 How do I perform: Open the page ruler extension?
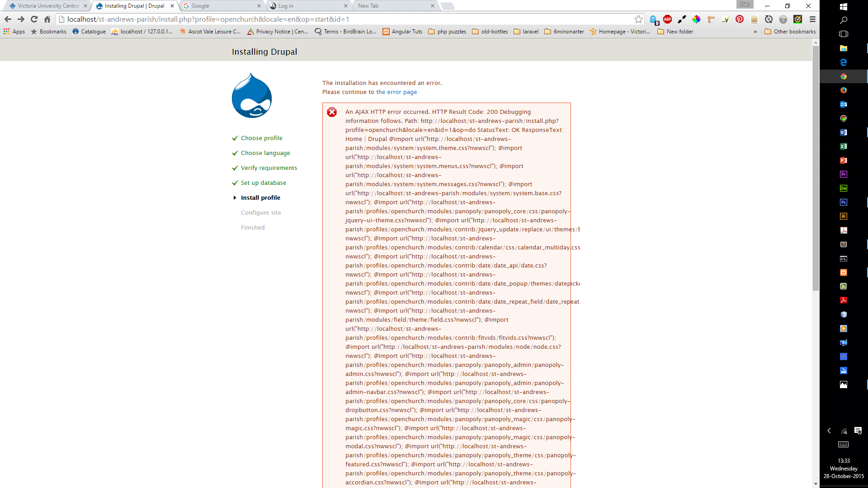711,19
